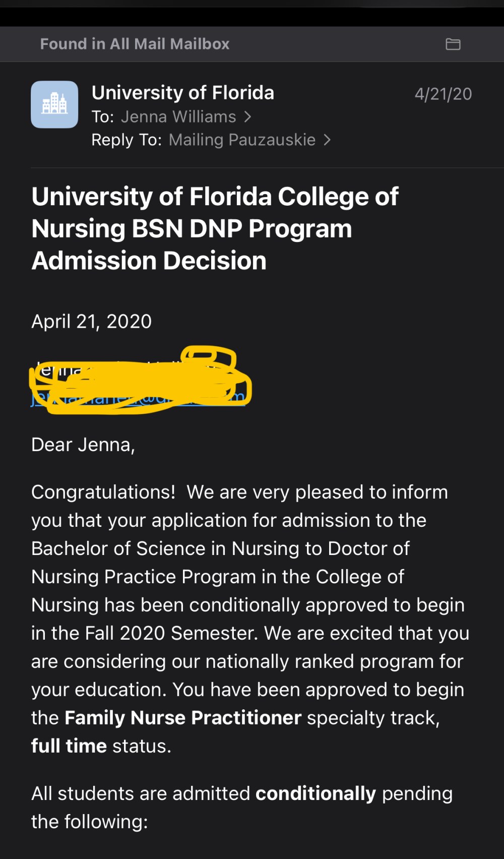Tap the 4/21/20 message date
The image size is (504, 859).
pyautogui.click(x=443, y=94)
